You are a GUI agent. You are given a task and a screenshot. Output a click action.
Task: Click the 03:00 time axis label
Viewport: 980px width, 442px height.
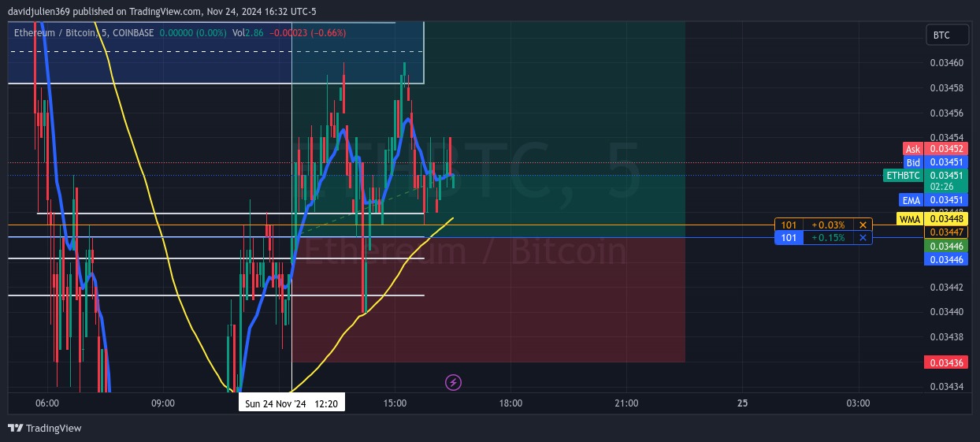pos(858,403)
